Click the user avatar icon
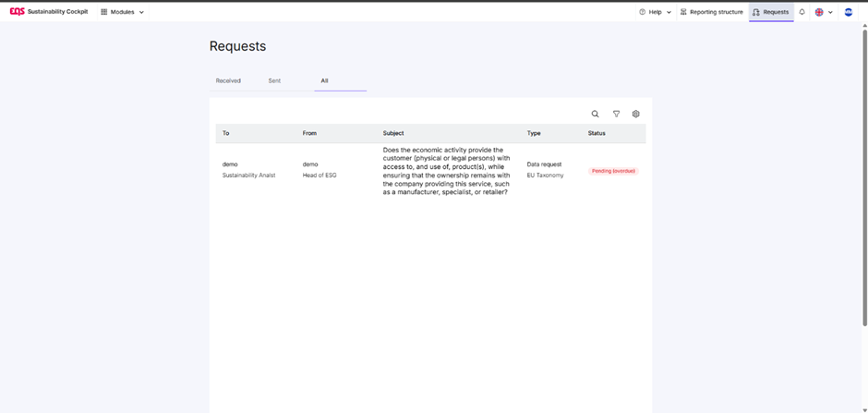868x413 pixels. pos(849,12)
